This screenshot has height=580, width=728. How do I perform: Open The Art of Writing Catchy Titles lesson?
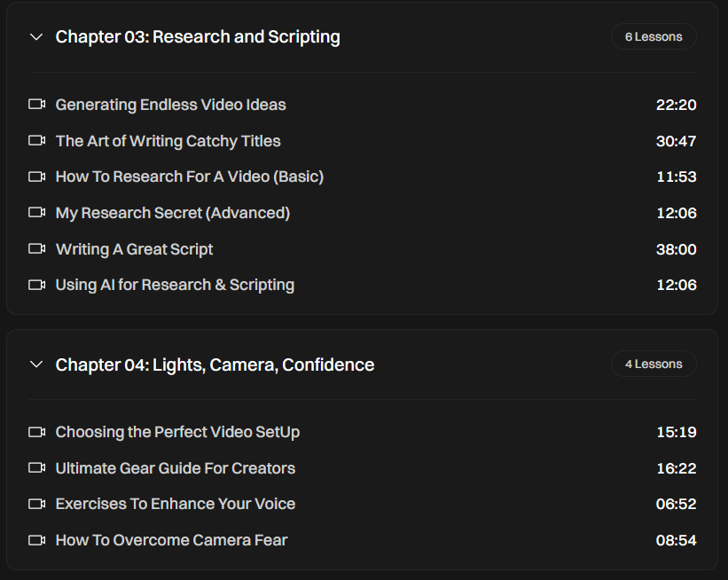coord(168,140)
